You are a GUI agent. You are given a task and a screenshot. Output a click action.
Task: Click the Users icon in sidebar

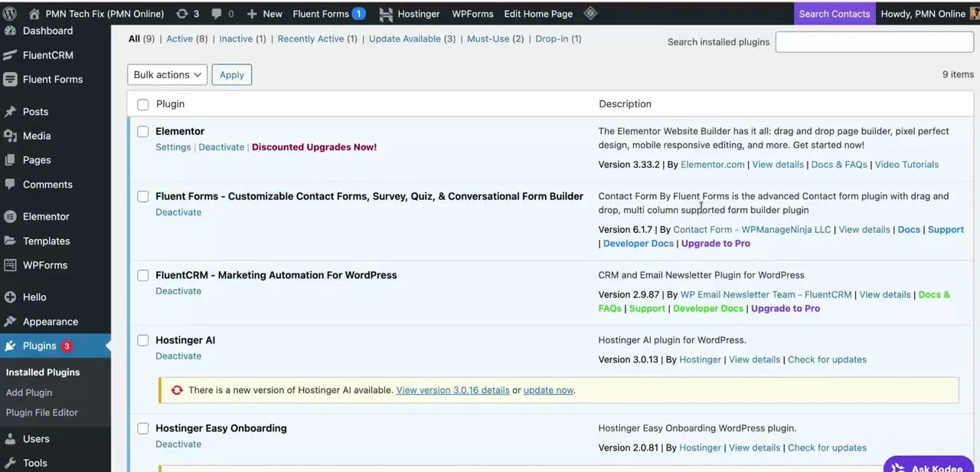pos(10,439)
